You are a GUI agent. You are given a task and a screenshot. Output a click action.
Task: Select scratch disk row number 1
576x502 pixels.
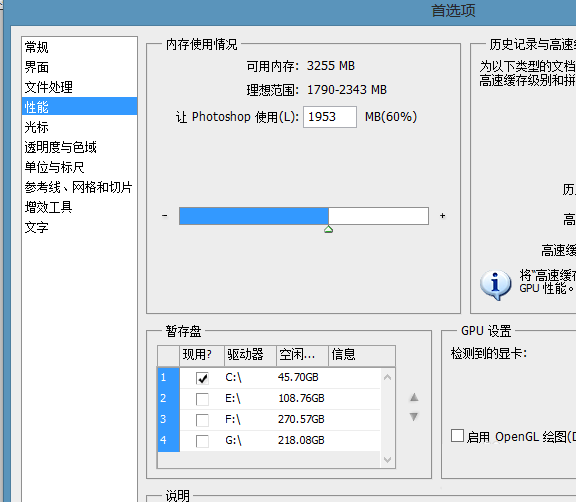tap(169, 378)
